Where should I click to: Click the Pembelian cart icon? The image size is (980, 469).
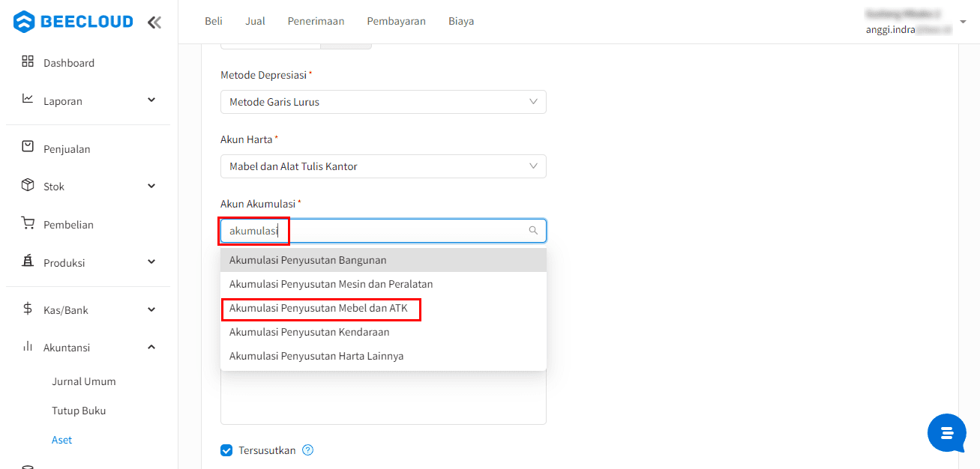coord(28,223)
